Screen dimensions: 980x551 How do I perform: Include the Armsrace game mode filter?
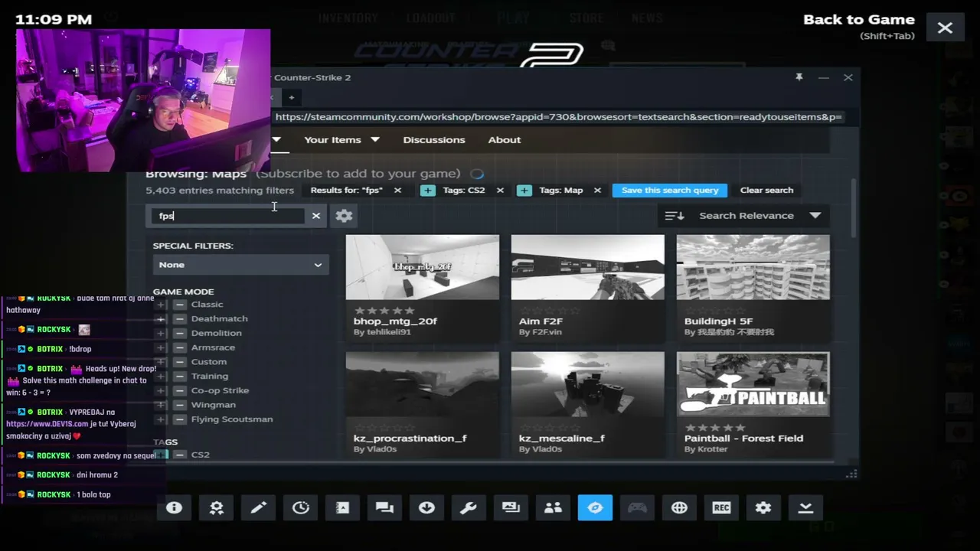pos(161,347)
